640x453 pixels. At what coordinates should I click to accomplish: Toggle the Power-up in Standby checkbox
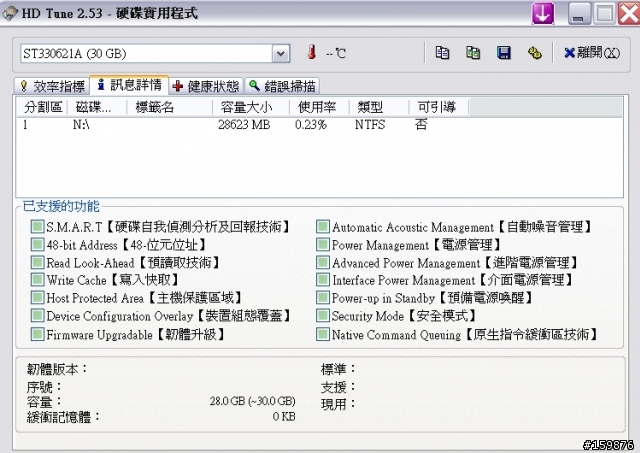pos(323,298)
